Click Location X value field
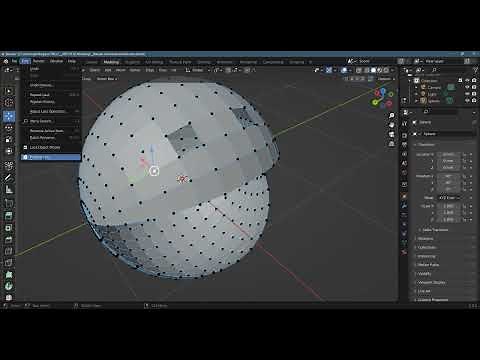The image size is (480, 360). (x=448, y=155)
